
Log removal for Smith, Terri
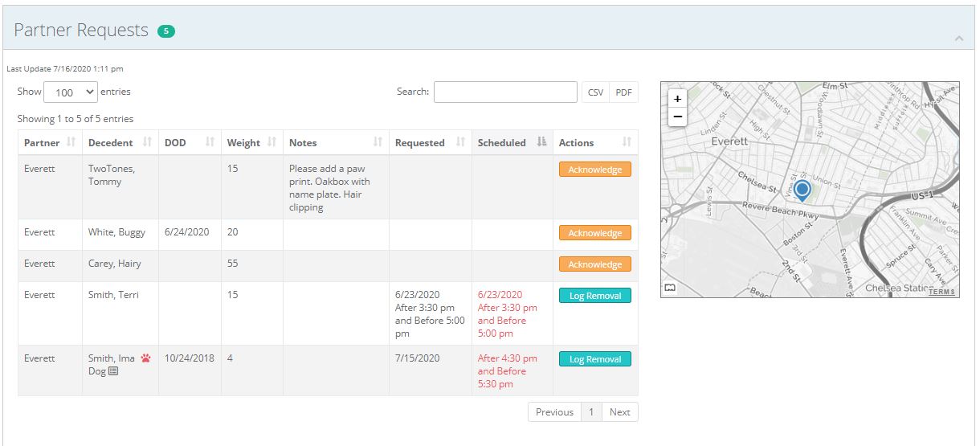tap(594, 296)
